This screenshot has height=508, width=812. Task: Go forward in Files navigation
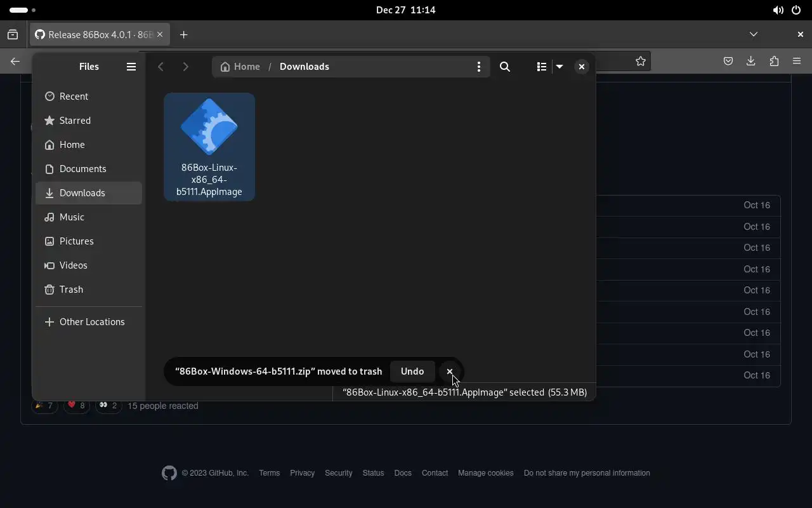pyautogui.click(x=185, y=67)
